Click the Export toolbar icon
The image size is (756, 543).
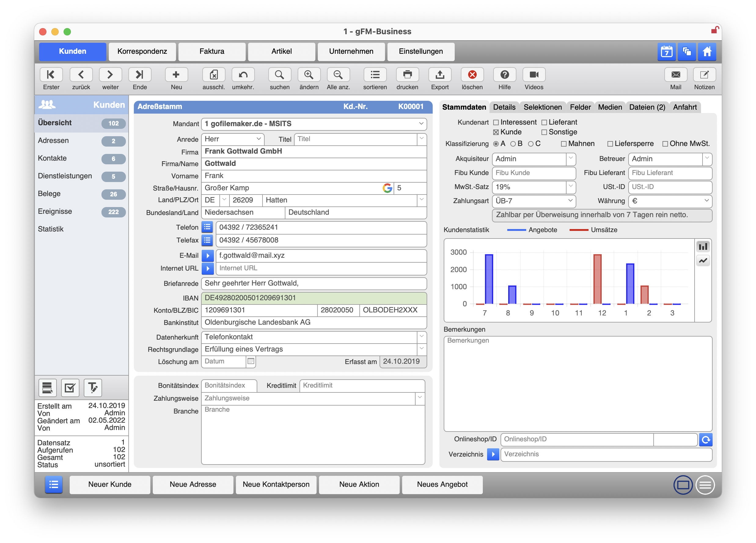[x=440, y=75]
